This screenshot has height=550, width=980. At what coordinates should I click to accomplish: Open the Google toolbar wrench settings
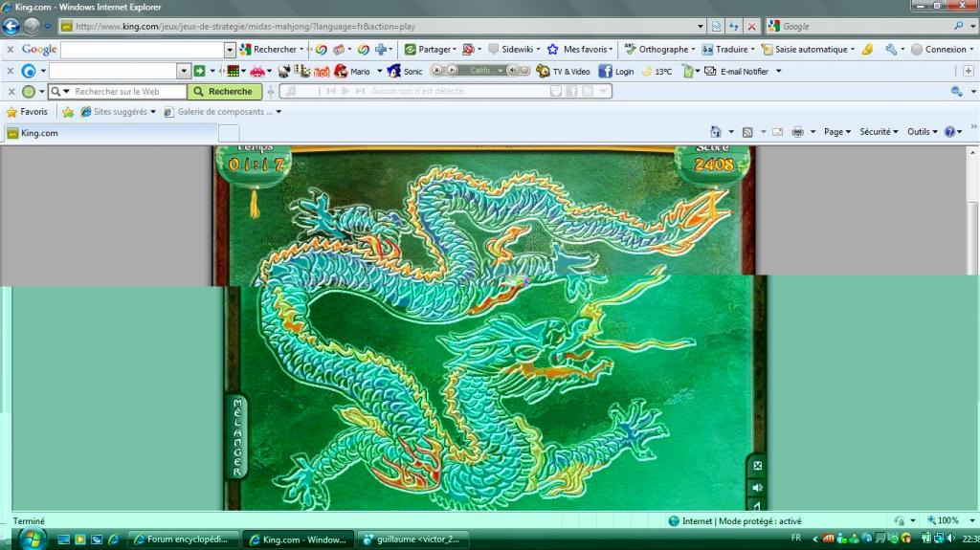(x=891, y=50)
